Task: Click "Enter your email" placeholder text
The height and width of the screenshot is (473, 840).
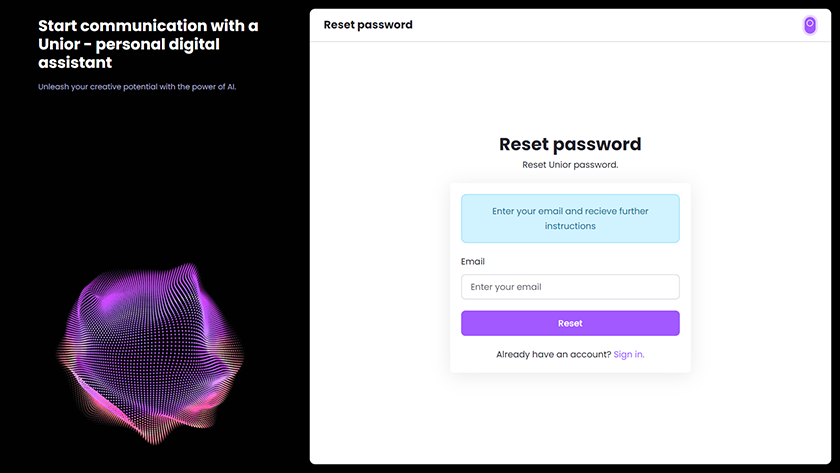Action: (x=506, y=287)
